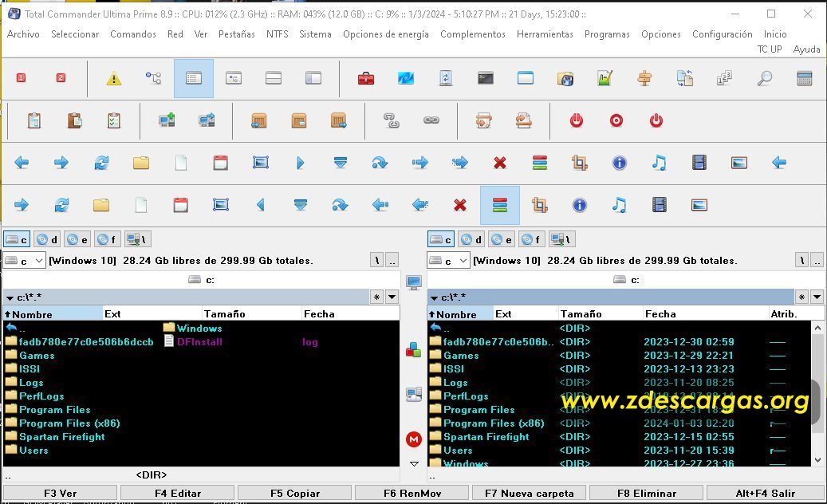This screenshot has width=827, height=504.
Task: Switch to horizontal split panels view
Action: point(274,79)
